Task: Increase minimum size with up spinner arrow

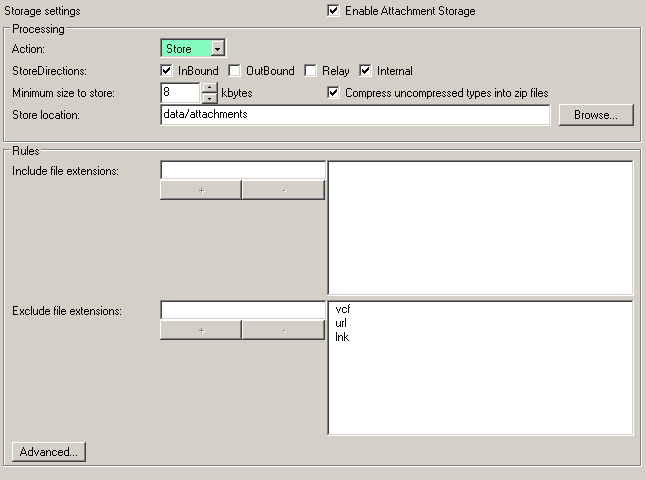Action: 209,88
